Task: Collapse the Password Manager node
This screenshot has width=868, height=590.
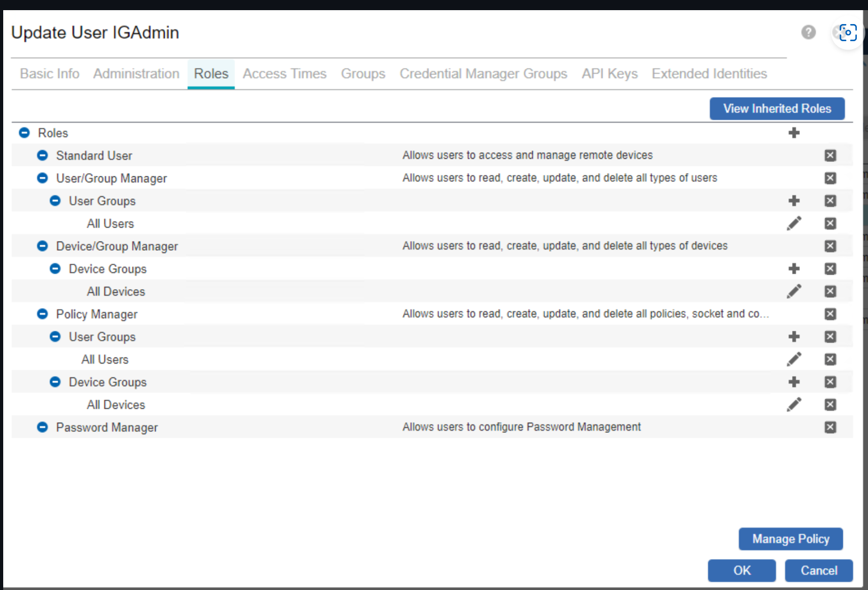Action: tap(42, 427)
